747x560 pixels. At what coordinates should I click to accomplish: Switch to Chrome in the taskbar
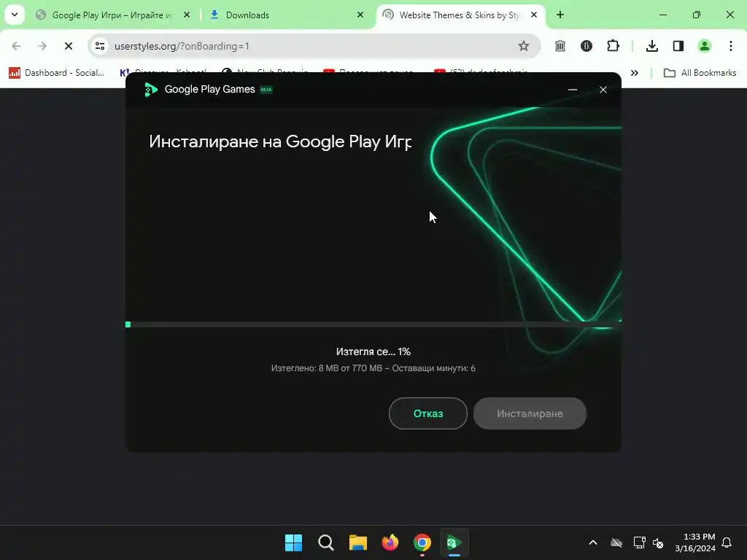point(422,542)
